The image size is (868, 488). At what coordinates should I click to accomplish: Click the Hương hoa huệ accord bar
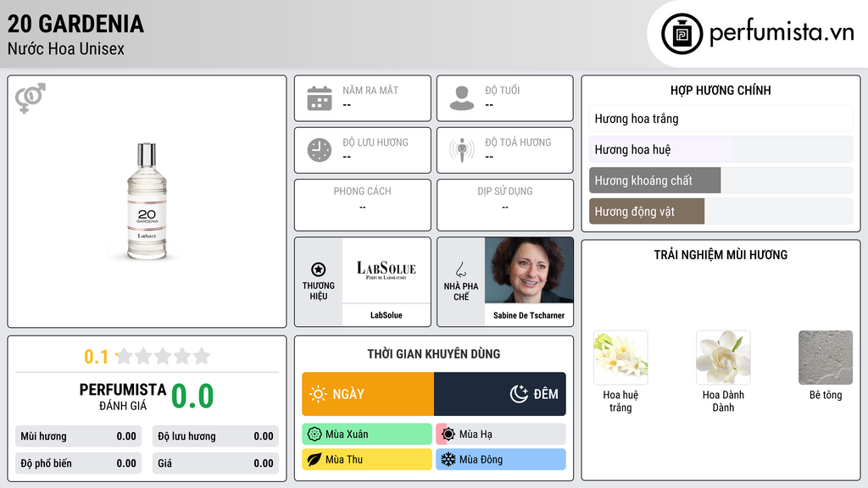(x=721, y=149)
